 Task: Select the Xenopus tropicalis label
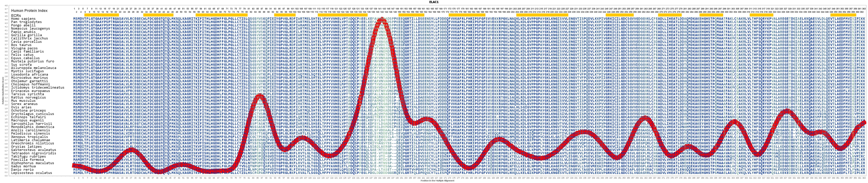click(x=30, y=137)
